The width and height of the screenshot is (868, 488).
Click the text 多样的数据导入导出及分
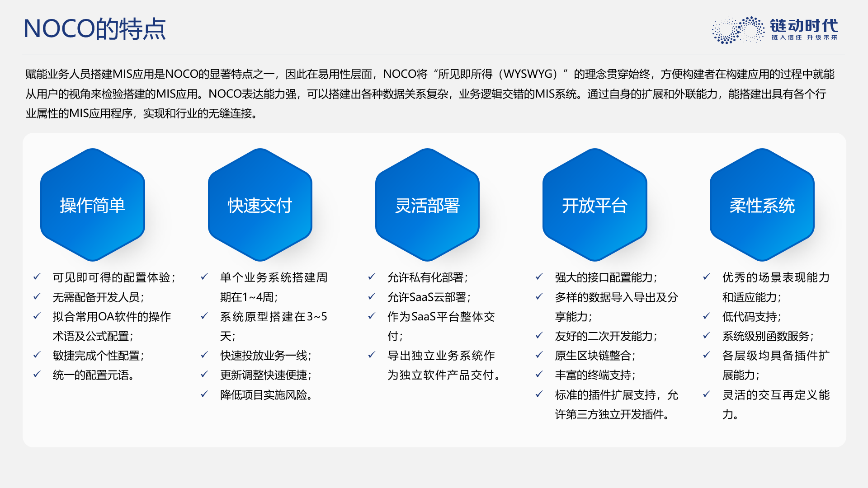pos(617,297)
